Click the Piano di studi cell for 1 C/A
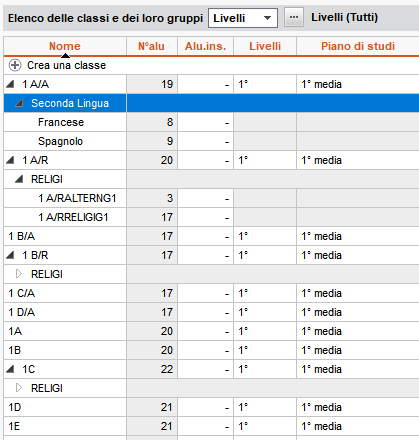Viewport: 419px width, 440px height. [x=358, y=293]
